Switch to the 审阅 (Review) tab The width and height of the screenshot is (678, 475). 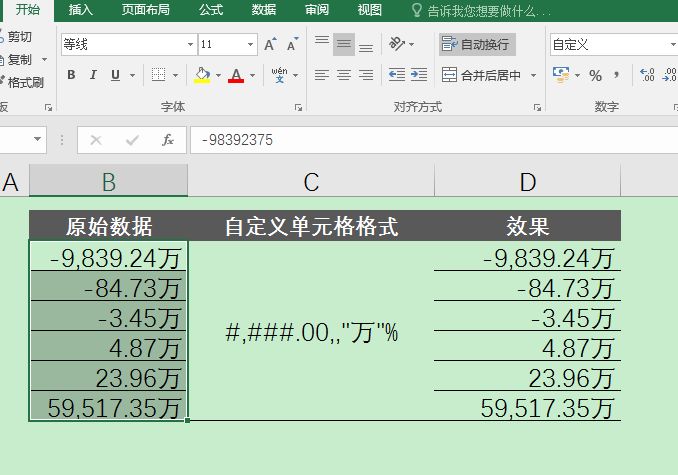[x=317, y=10]
